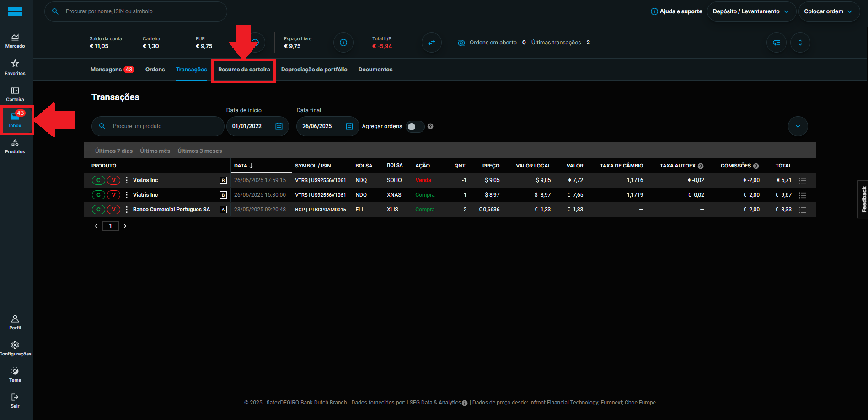This screenshot has width=868, height=420.
Task: Click buy C for Banco Comercial Portugues
Action: click(98, 210)
